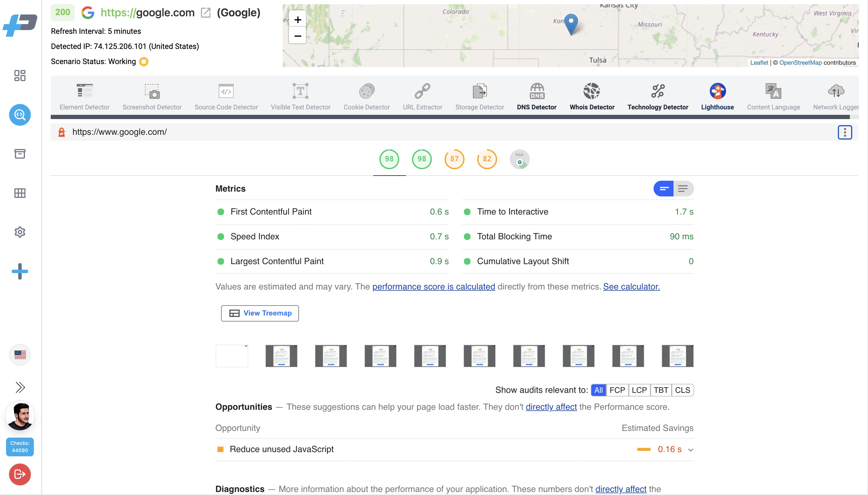Open the Storage Detector tab
Viewport: 868px width, 495px height.
pyautogui.click(x=479, y=97)
